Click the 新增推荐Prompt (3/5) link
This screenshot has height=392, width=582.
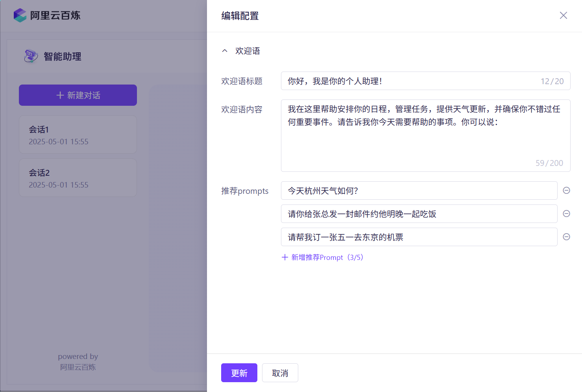point(323,257)
